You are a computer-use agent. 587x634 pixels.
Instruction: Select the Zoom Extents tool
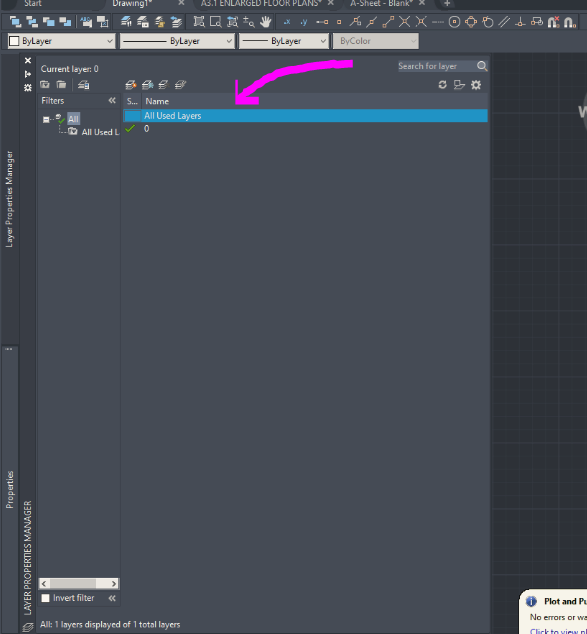point(198,22)
